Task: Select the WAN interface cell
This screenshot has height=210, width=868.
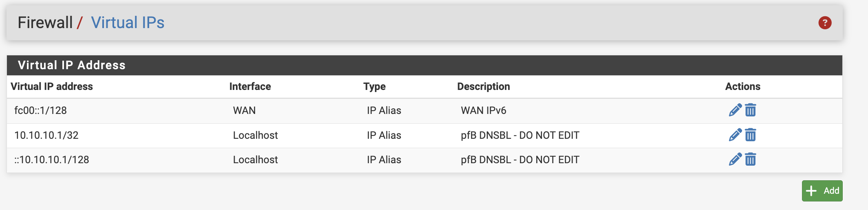Action: [244, 111]
